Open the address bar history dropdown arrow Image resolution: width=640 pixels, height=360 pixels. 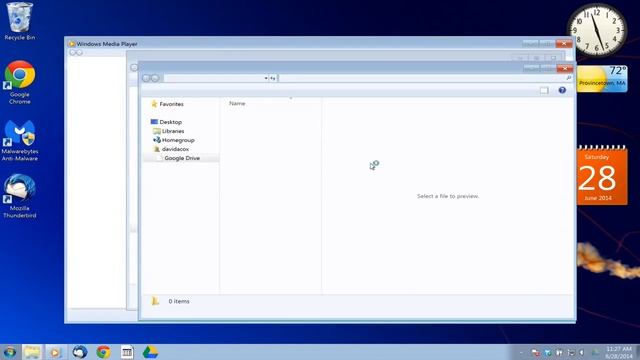tap(266, 78)
